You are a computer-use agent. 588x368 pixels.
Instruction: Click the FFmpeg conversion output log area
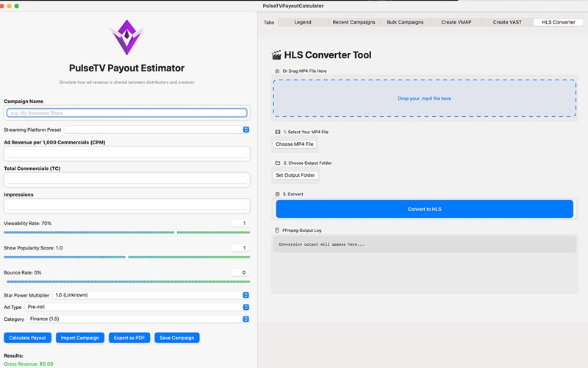click(425, 244)
